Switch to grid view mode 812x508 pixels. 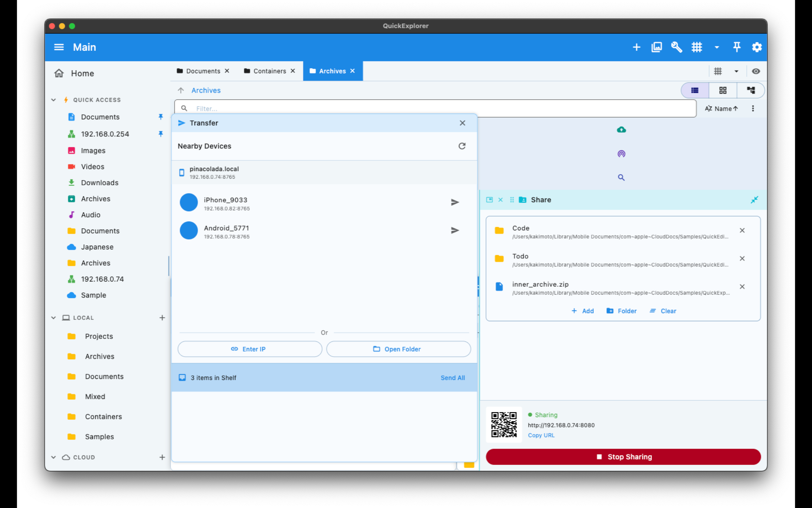723,90
